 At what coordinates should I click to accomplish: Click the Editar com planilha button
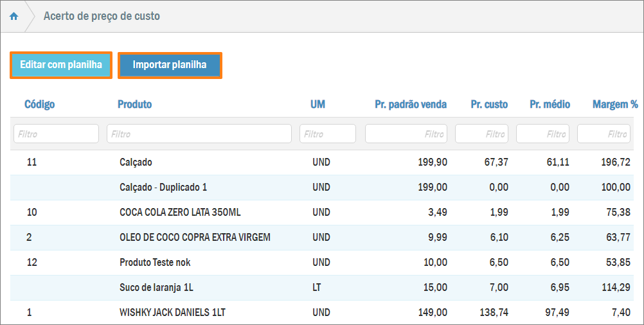coord(61,65)
